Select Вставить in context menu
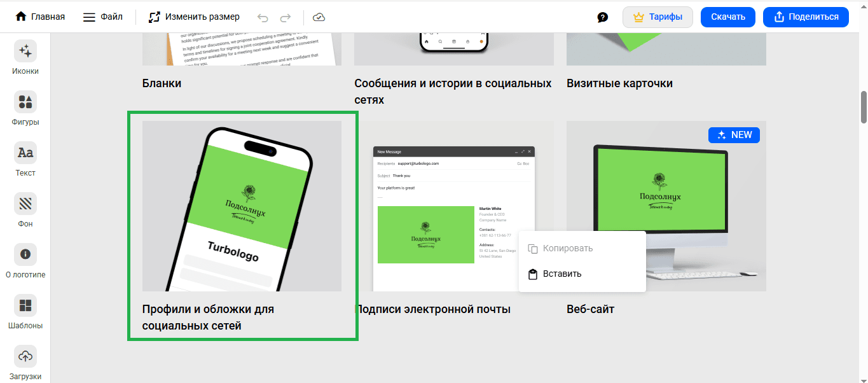 [x=582, y=274]
